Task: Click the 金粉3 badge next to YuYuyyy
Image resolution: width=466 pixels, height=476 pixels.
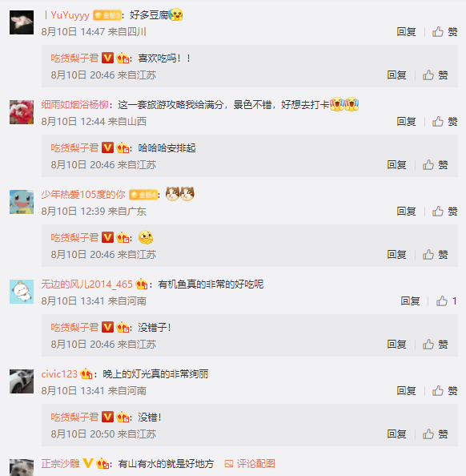Action: 107,15
